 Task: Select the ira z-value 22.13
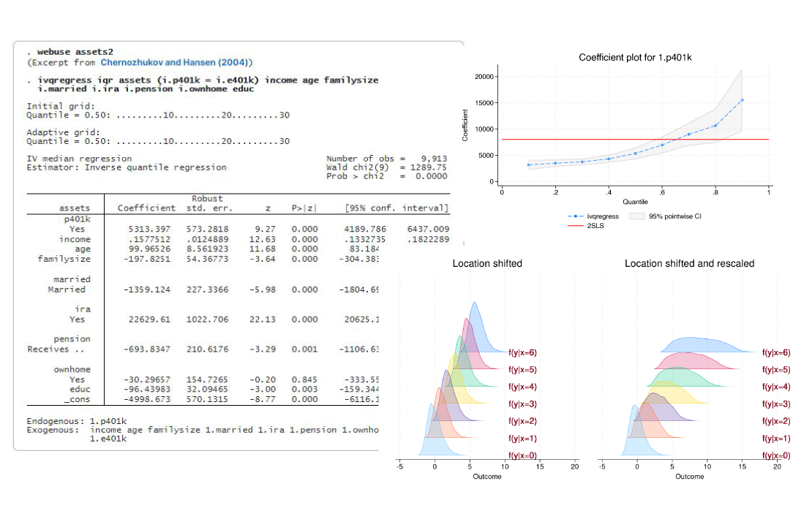coord(263,319)
